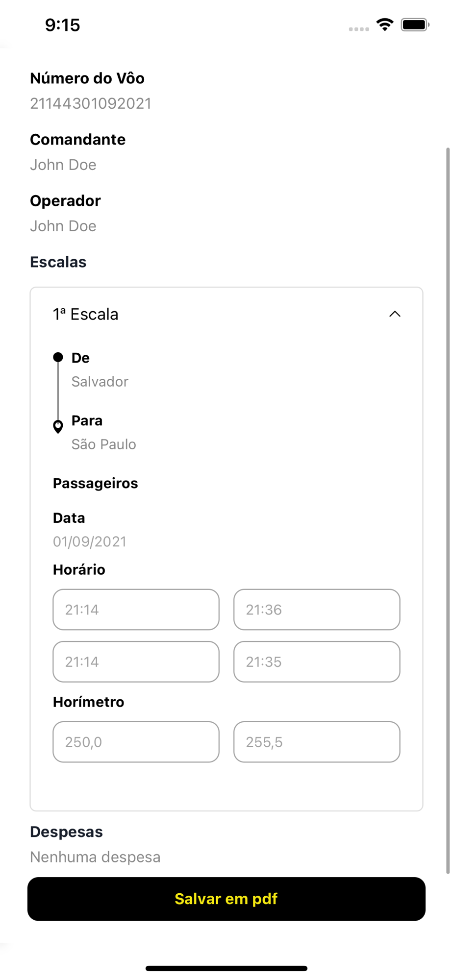453x980 pixels.
Task: Click the Wi-Fi status icon
Action: pyautogui.click(x=385, y=24)
